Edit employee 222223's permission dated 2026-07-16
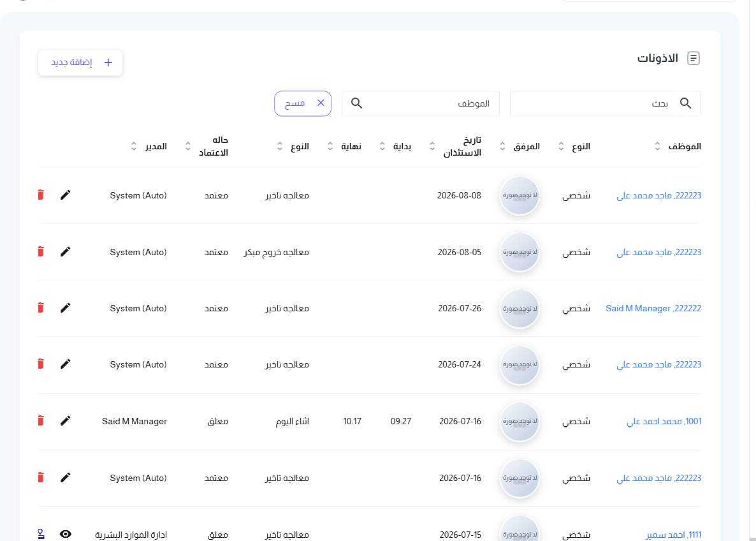The width and height of the screenshot is (756, 541). 66,478
